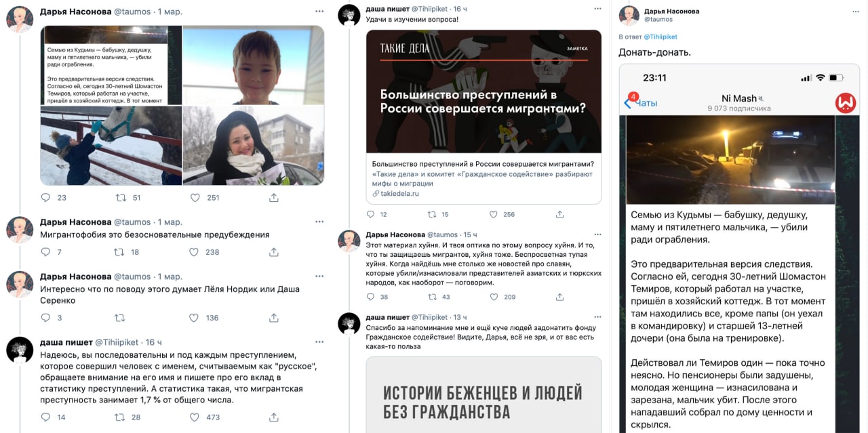Open даша пишет profile avatar in left column

[x=20, y=350]
